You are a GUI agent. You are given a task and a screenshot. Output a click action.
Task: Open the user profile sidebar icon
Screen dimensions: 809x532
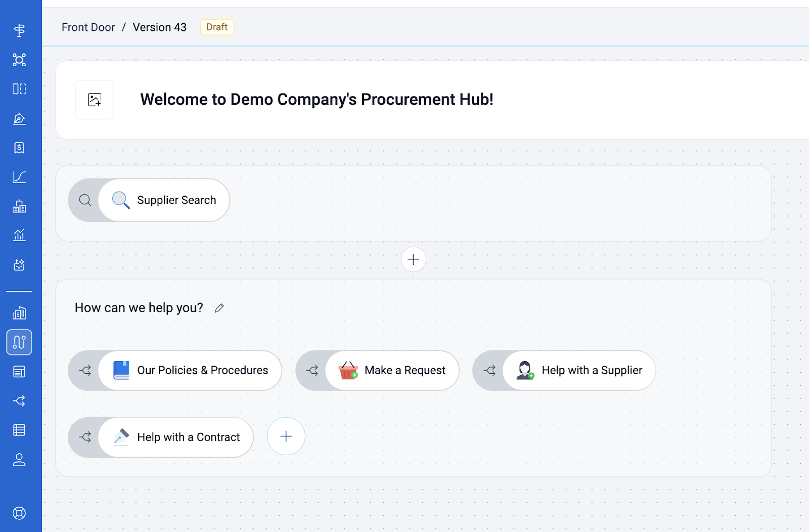[x=19, y=460]
